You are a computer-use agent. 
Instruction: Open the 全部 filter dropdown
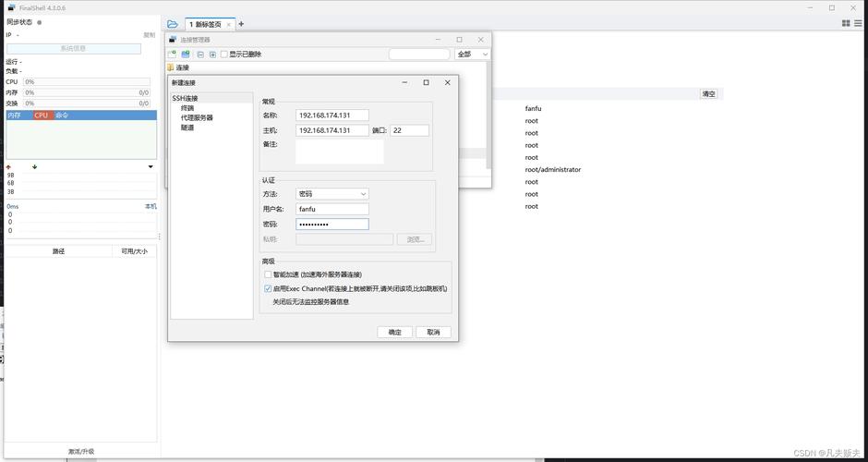pos(472,55)
